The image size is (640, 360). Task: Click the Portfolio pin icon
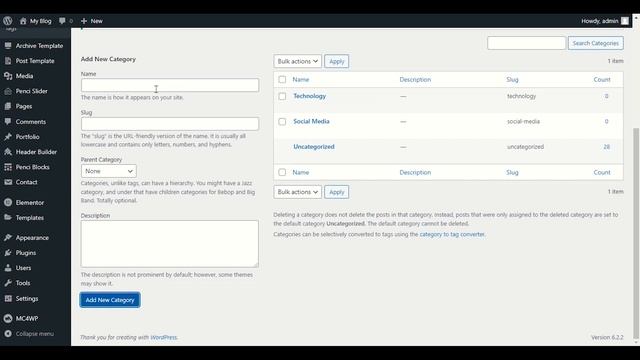[8, 137]
